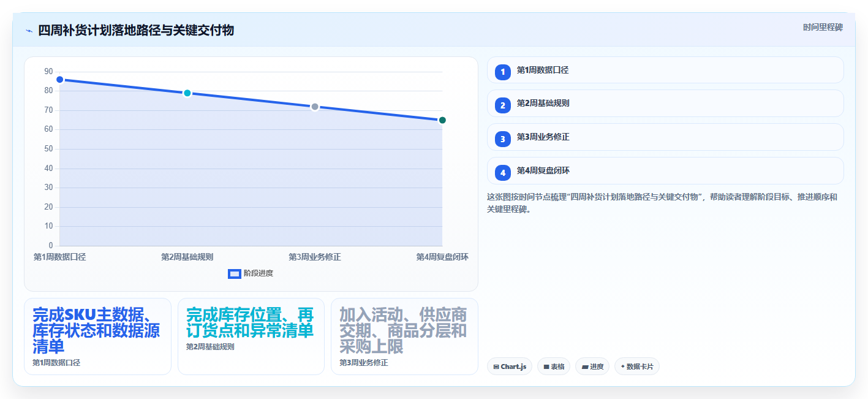
Task: Open the 完成库存位置、再订货点 card
Action: tap(251, 336)
